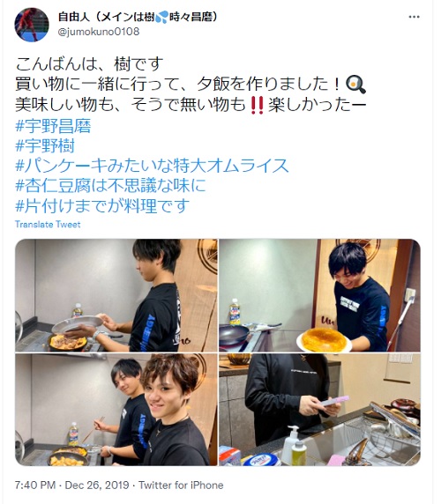Open photo of frying pan with plate lid
This screenshot has height=504, width=441.
116,295
